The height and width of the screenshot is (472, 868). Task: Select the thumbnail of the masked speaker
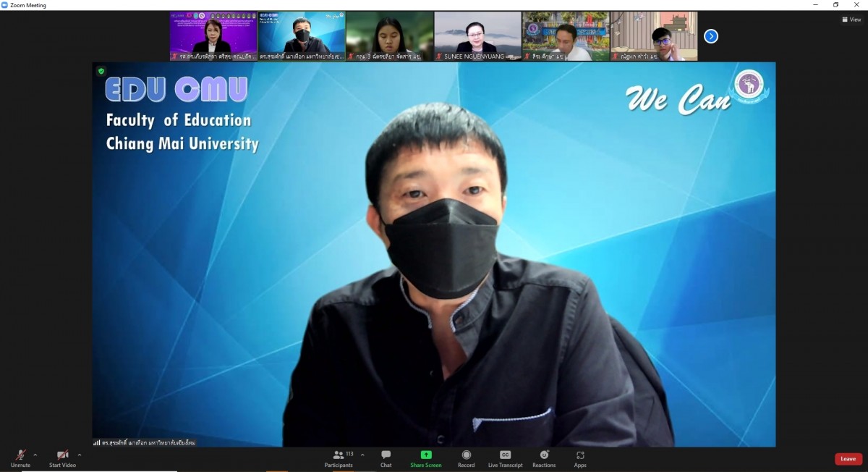tap(302, 36)
